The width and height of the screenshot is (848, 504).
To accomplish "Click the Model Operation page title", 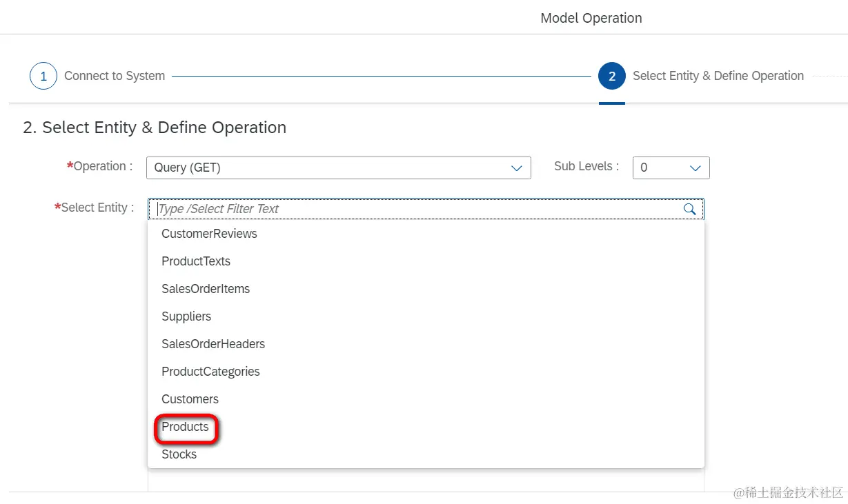I will point(591,18).
